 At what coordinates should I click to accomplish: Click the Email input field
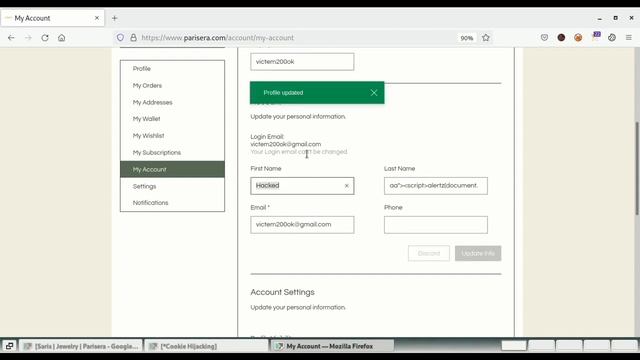(x=302, y=225)
